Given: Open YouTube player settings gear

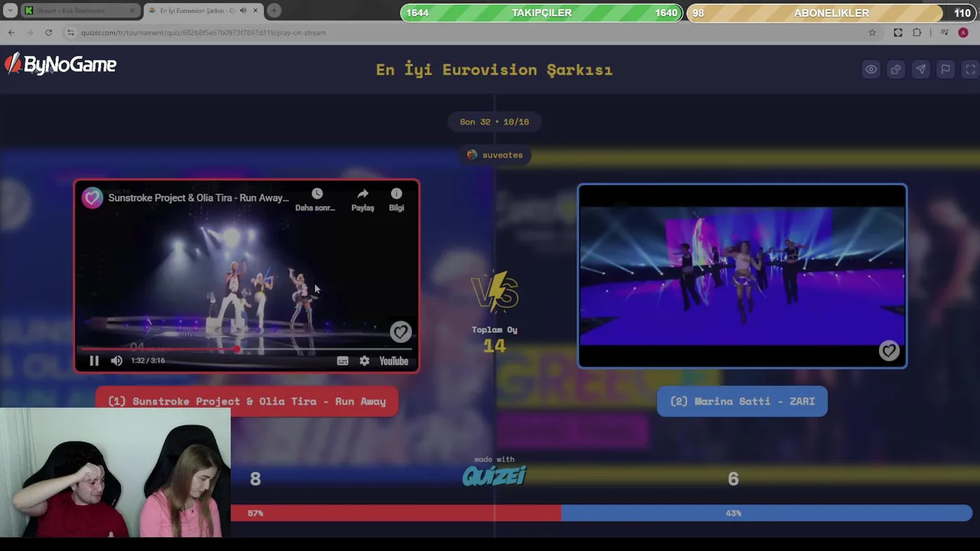Looking at the screenshot, I should pos(364,360).
